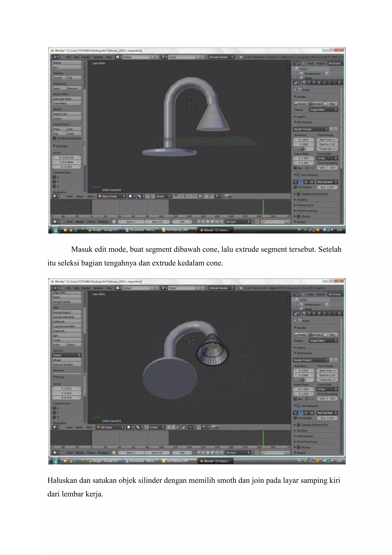The image size is (392, 555).
Task: Click Windows Start orb in Object Mode screenshot taskbar
Action: click(55, 230)
